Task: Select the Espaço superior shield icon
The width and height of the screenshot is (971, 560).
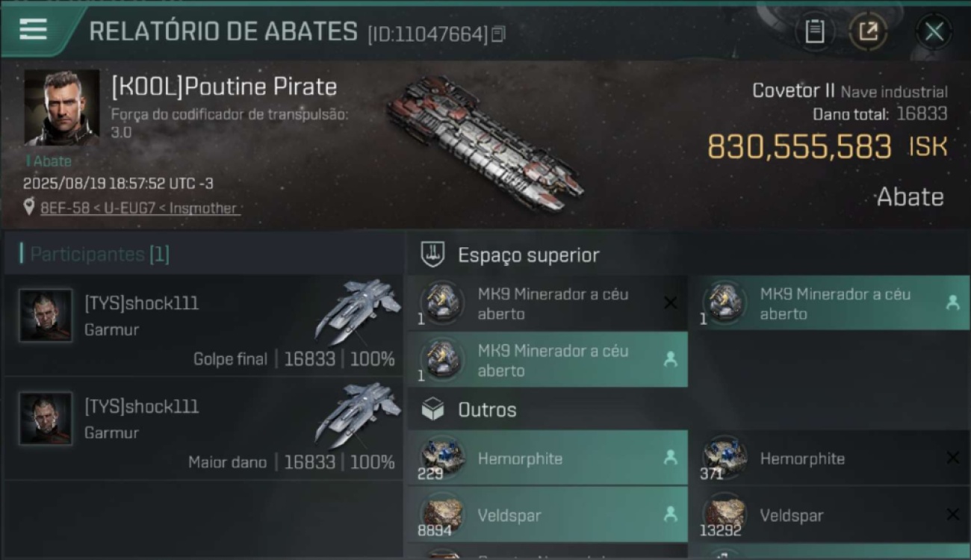Action: click(x=432, y=255)
